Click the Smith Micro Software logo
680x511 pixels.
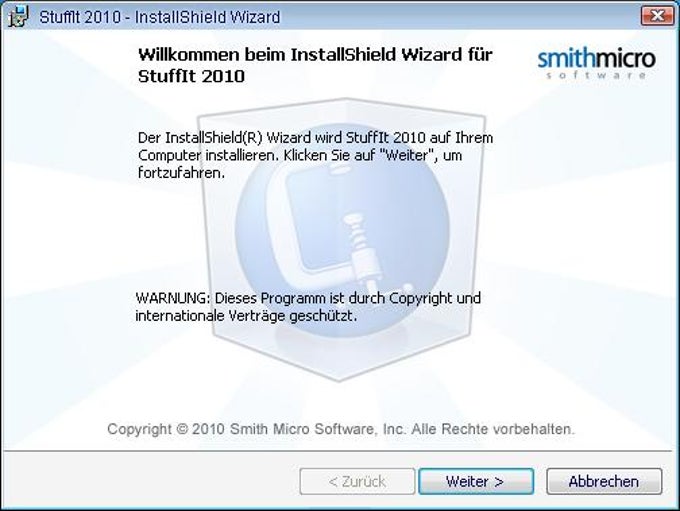pos(596,63)
